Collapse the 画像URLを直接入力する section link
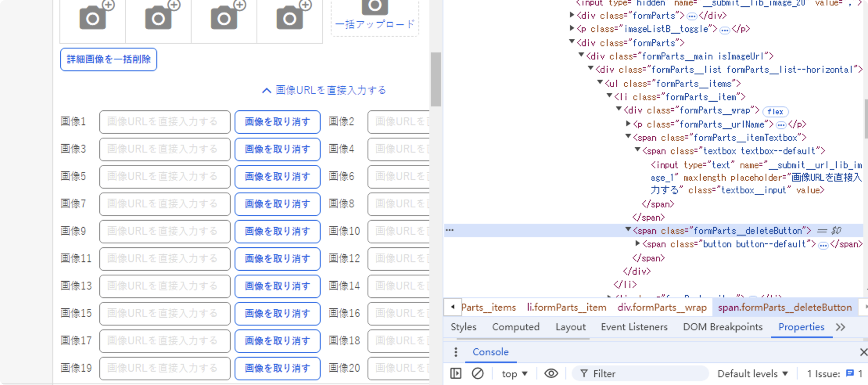Screen dimensions: 868x385 (324, 90)
